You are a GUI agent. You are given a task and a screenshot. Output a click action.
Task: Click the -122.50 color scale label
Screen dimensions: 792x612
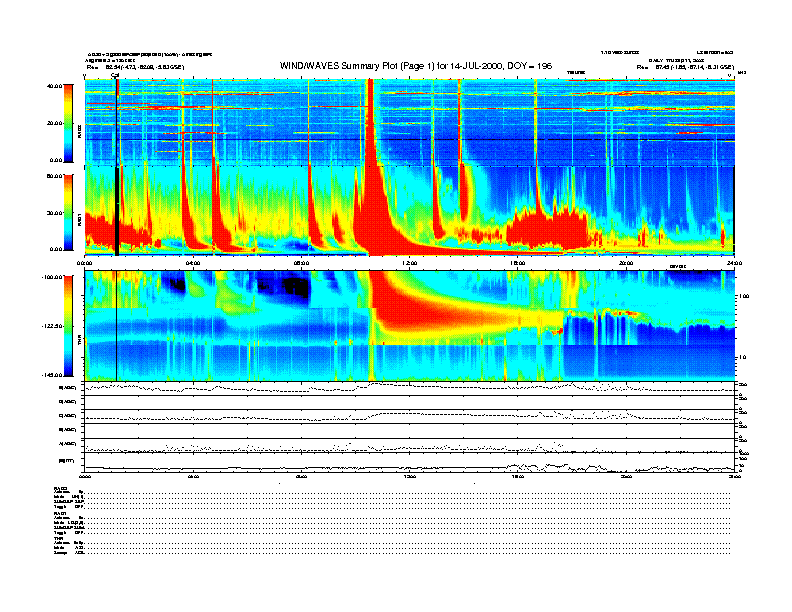pos(53,326)
